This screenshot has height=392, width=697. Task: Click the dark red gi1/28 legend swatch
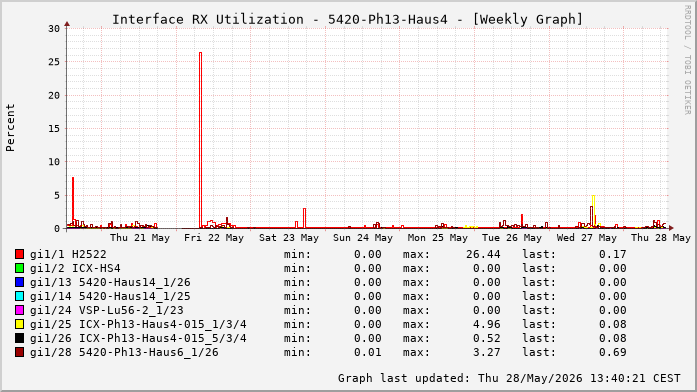coord(19,352)
